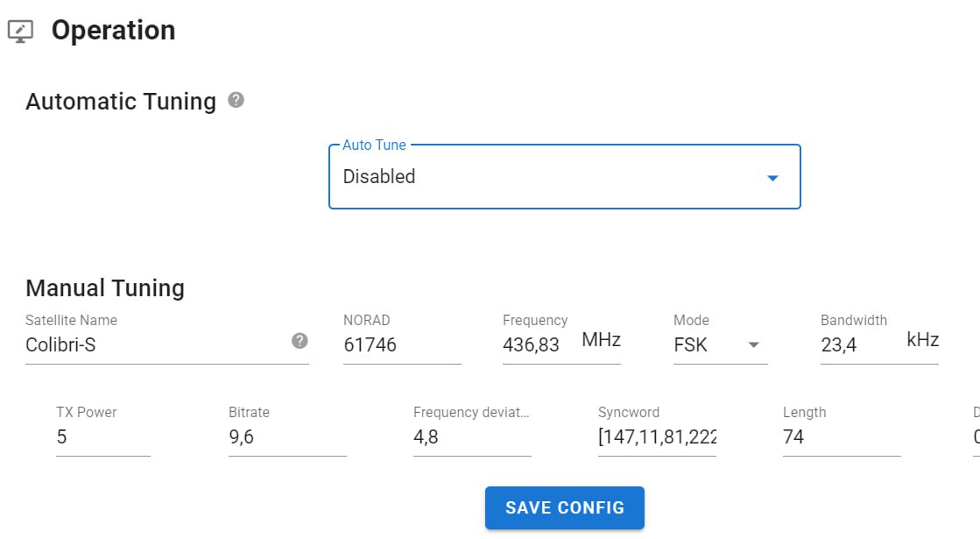Click the kHz unit label
Screen dimensions: 980x539
point(922,339)
